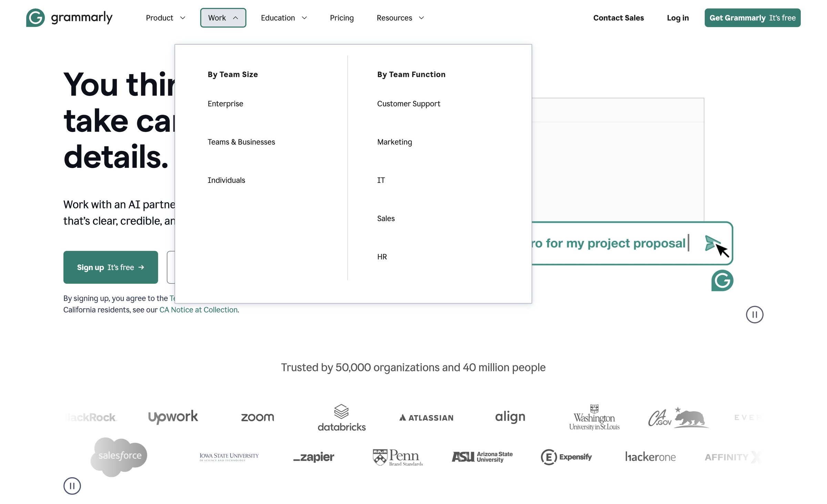Select Enterprise under By Team Size
This screenshot has height=504, width=827.
pyautogui.click(x=225, y=104)
